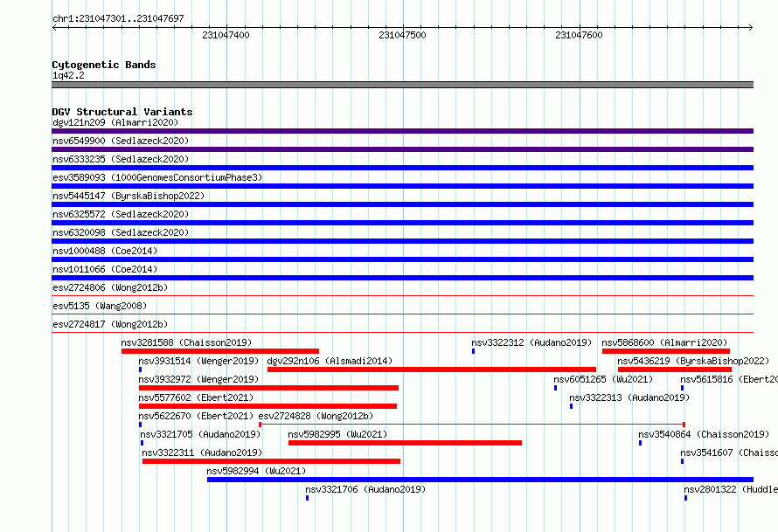The width and height of the screenshot is (778, 532).
Task: Click the DGV Structural Variants track title
Action: click(x=122, y=112)
